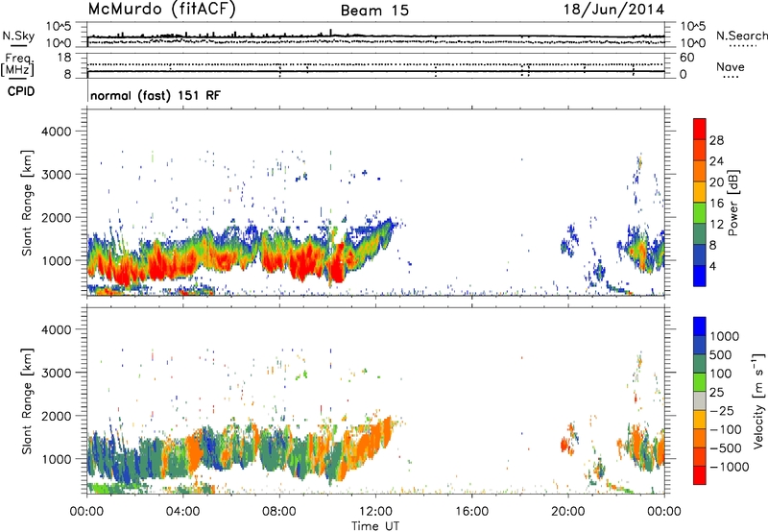This screenshot has width=768, height=532.
Task: Pick the teal 100–500 velocity swatch
Action: click(x=700, y=364)
